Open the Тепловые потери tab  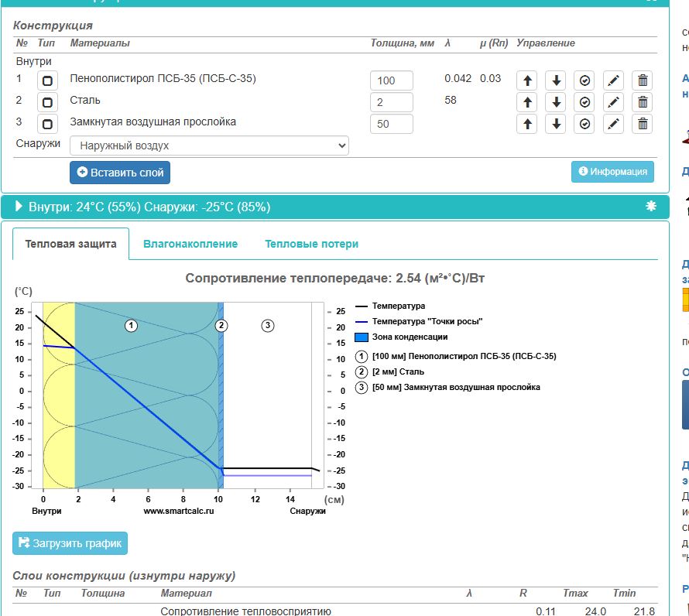pyautogui.click(x=311, y=244)
